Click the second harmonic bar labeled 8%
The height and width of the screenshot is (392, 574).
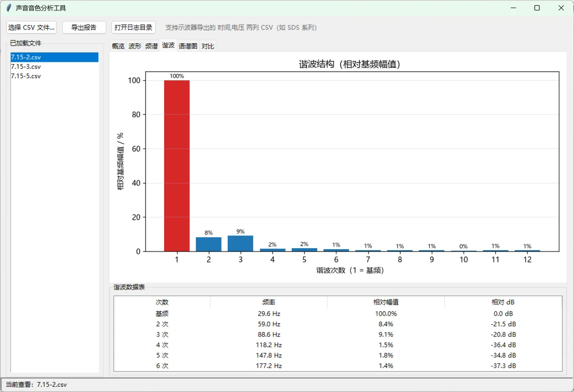209,244
